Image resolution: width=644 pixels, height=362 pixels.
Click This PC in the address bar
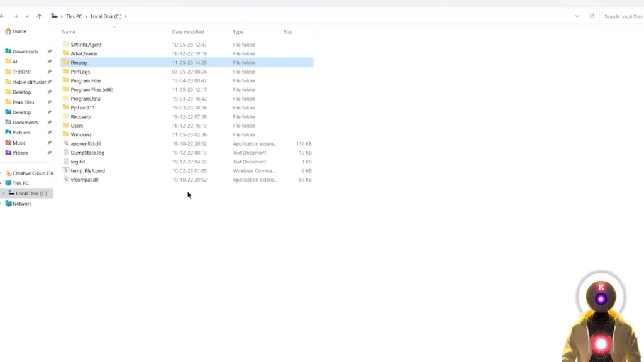74,16
